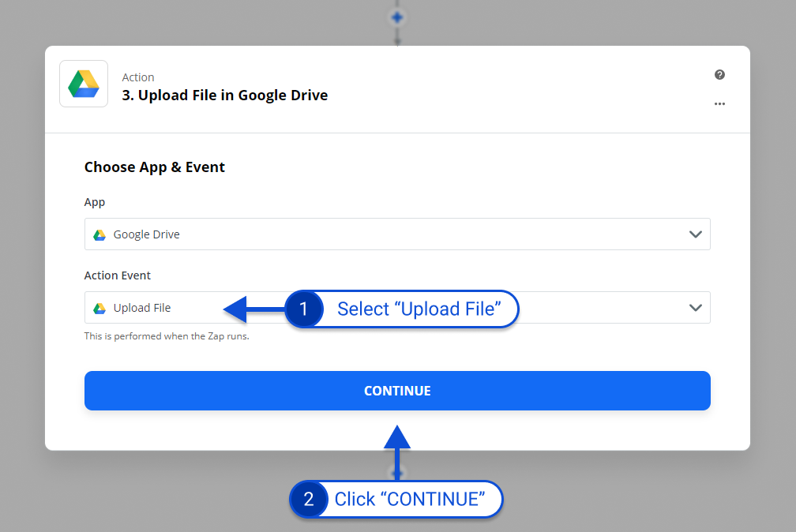
Task: Click the "Click CONTINUE" callout label
Action: point(407,499)
